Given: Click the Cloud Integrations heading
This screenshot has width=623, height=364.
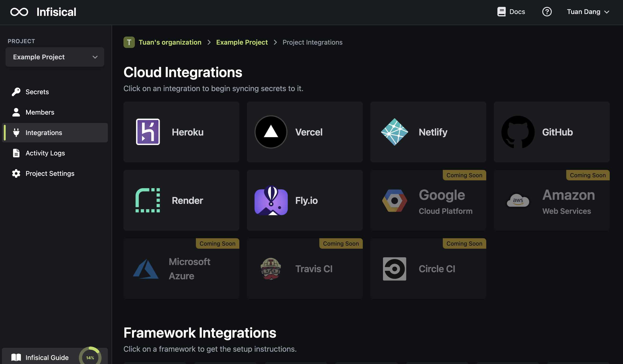Looking at the screenshot, I should pyautogui.click(x=183, y=72).
